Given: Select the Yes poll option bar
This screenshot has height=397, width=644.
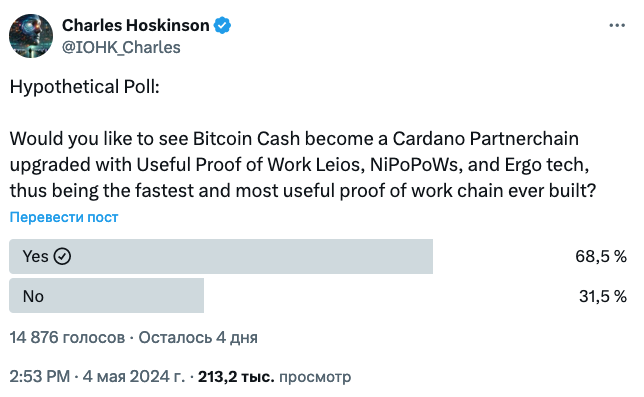Looking at the screenshot, I should [x=221, y=256].
